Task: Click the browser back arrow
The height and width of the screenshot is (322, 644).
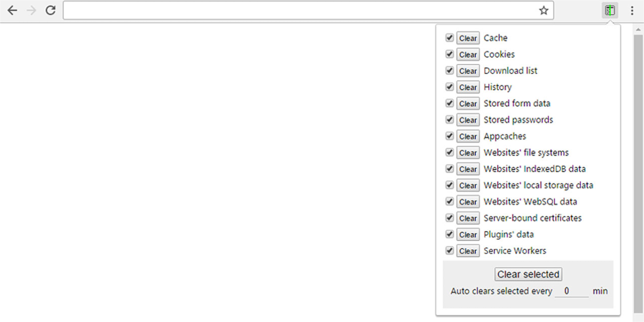Action: 12,10
